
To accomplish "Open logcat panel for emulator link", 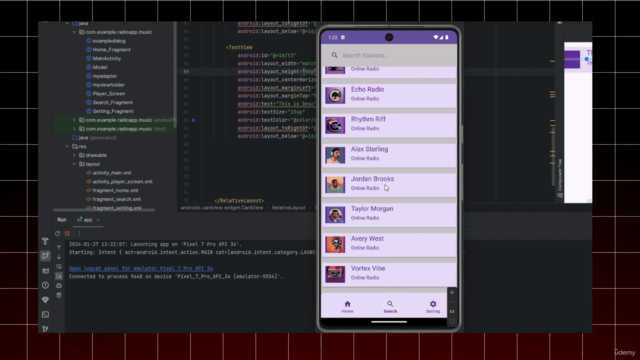I will 141,268.
